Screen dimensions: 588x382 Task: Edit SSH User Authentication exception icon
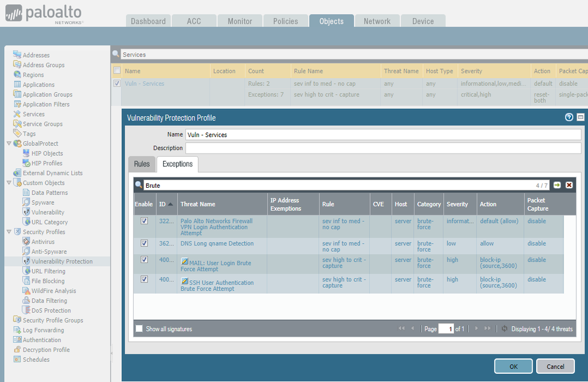click(184, 280)
